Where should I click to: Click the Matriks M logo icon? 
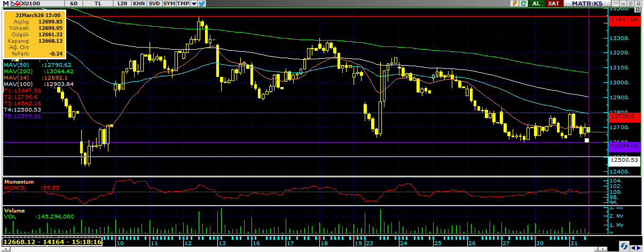(5, 3)
